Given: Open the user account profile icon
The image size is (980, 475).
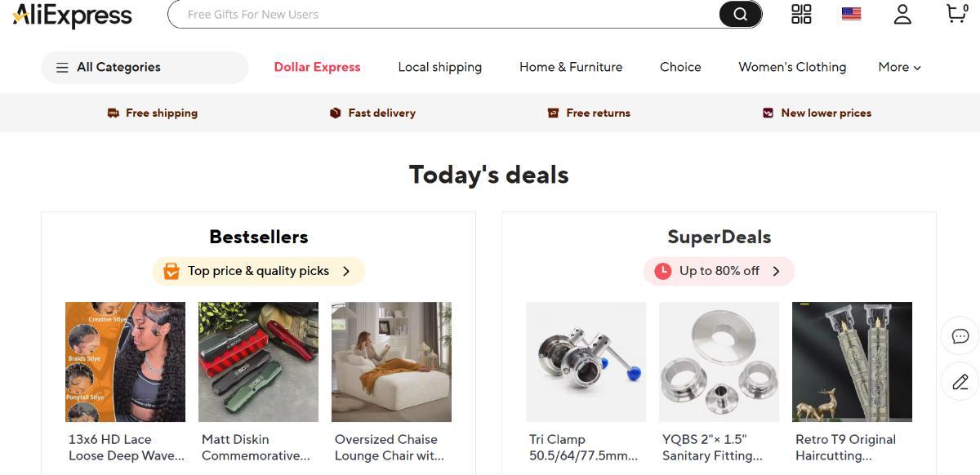Looking at the screenshot, I should 902,14.
